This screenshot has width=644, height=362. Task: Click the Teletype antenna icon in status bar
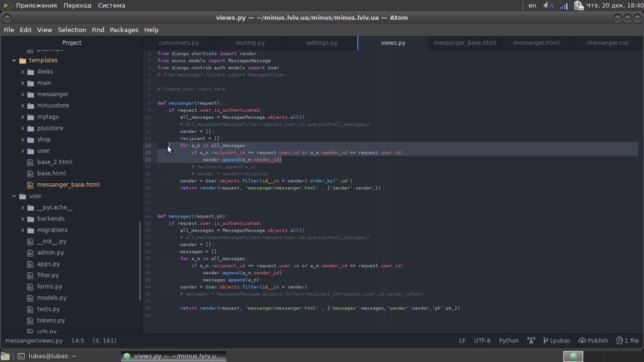coord(531,341)
